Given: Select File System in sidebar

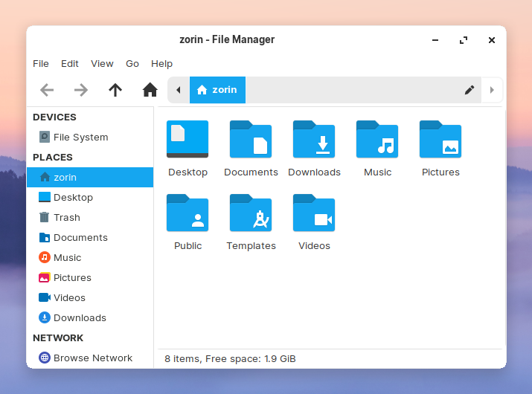Looking at the screenshot, I should 80,137.
